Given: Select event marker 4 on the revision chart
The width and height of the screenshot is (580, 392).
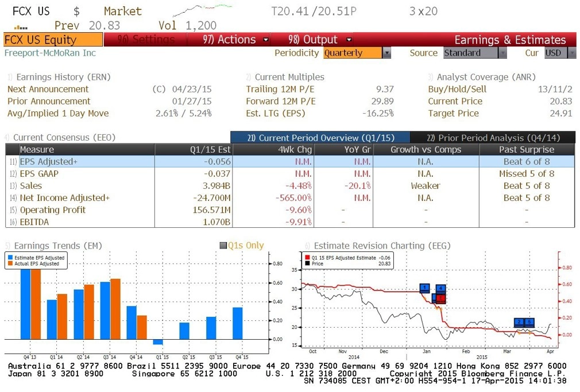Looking at the screenshot, I should [x=440, y=289].
